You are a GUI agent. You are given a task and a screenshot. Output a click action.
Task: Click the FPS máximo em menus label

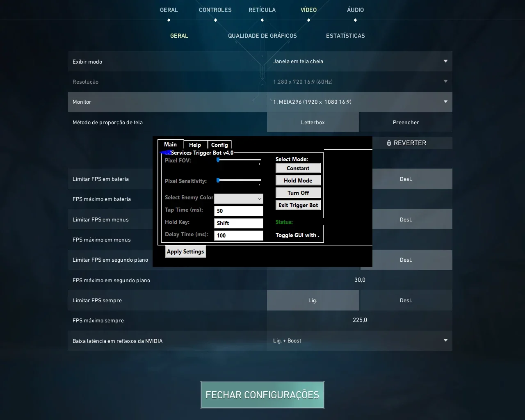pyautogui.click(x=102, y=240)
